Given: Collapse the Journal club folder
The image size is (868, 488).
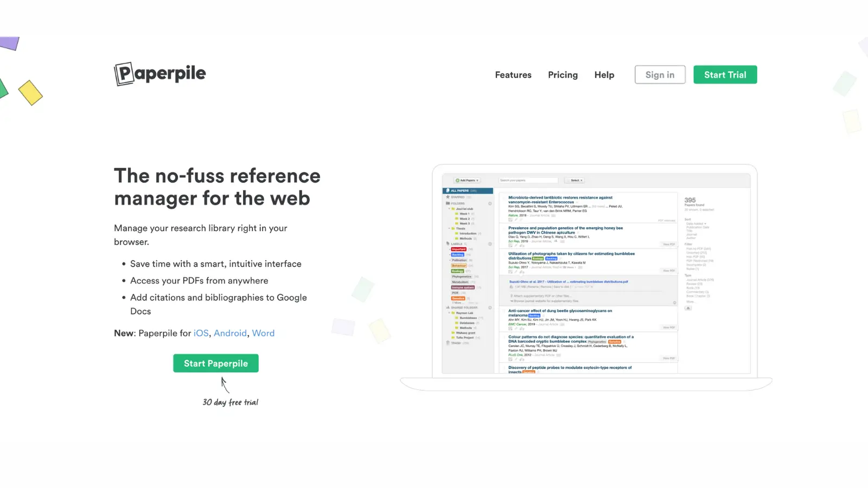Looking at the screenshot, I should click(x=449, y=209).
